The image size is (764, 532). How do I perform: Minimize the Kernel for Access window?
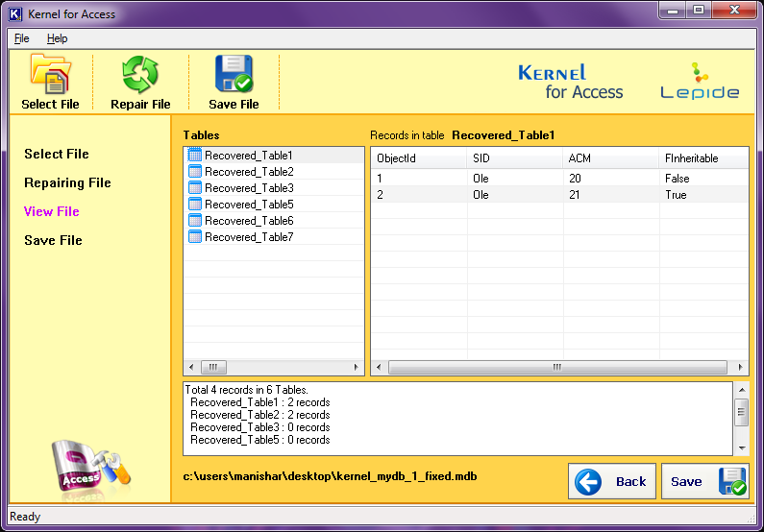pyautogui.click(x=673, y=11)
